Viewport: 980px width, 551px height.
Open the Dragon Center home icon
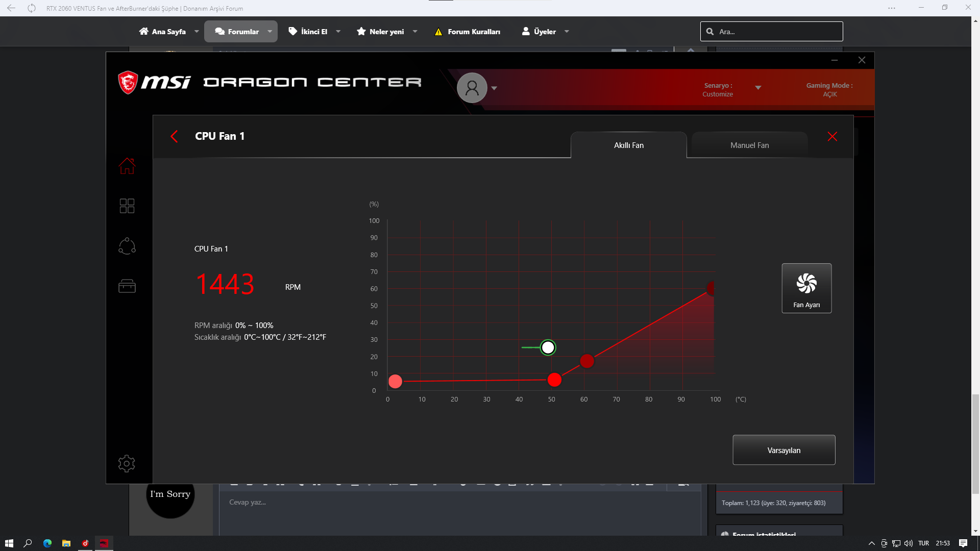tap(127, 166)
